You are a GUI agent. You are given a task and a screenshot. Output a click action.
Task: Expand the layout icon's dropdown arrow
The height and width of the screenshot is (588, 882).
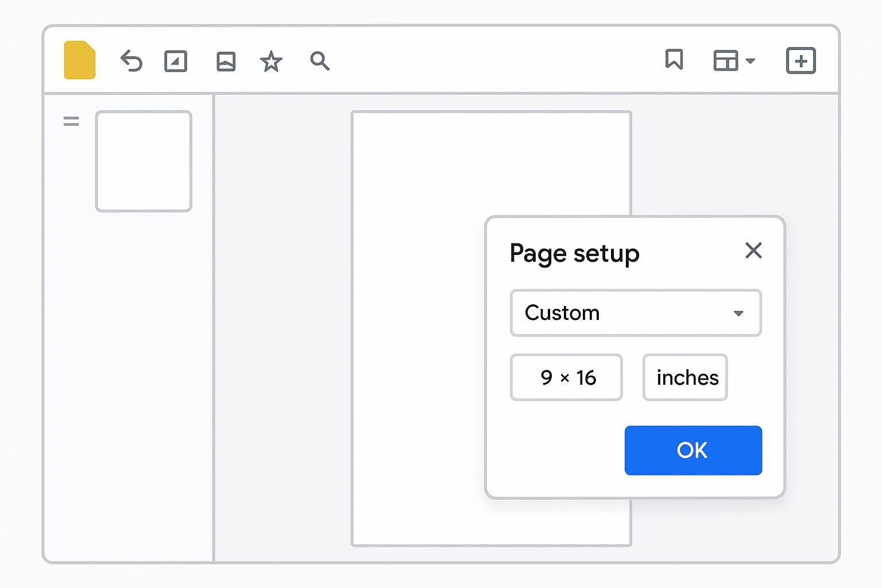(750, 60)
